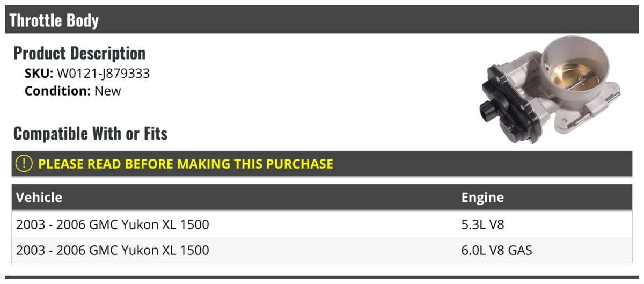Click the Condition: New text
644x284 pixels.
[72, 91]
